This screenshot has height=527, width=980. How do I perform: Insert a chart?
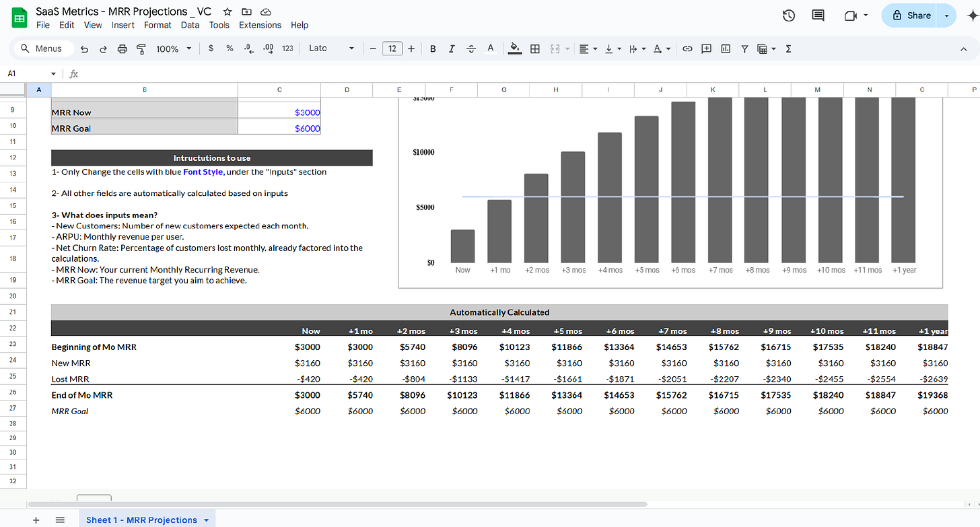click(x=726, y=48)
